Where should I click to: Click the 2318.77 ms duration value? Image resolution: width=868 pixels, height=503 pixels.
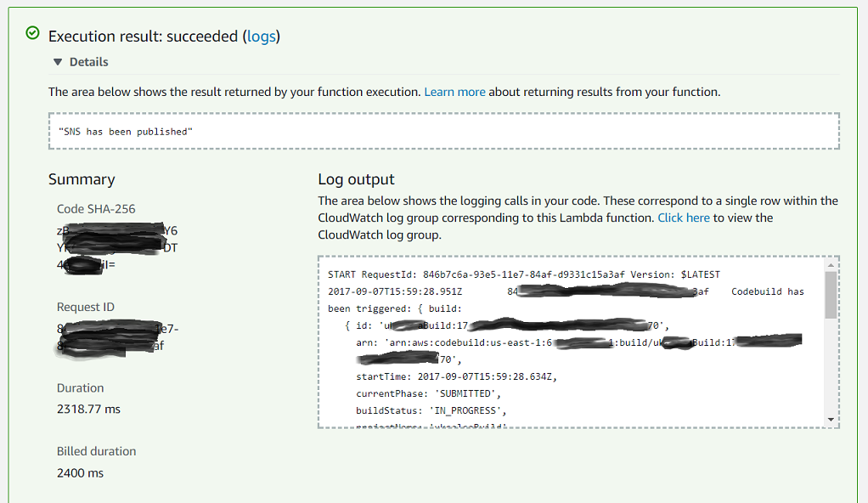[x=88, y=410]
